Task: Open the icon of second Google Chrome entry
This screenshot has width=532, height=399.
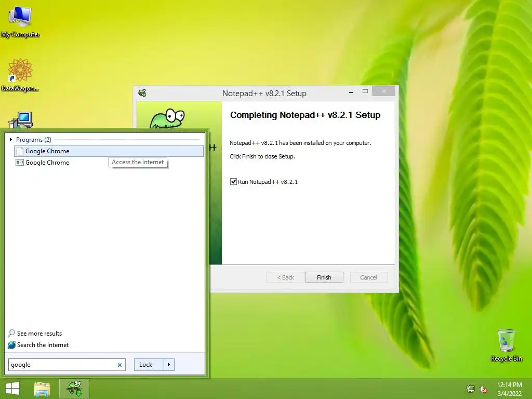Action: [20, 163]
